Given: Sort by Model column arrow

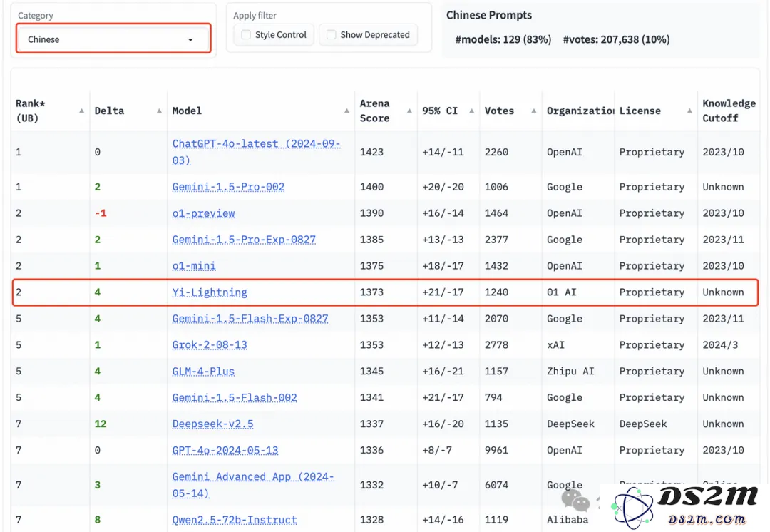Looking at the screenshot, I should click(x=346, y=111).
